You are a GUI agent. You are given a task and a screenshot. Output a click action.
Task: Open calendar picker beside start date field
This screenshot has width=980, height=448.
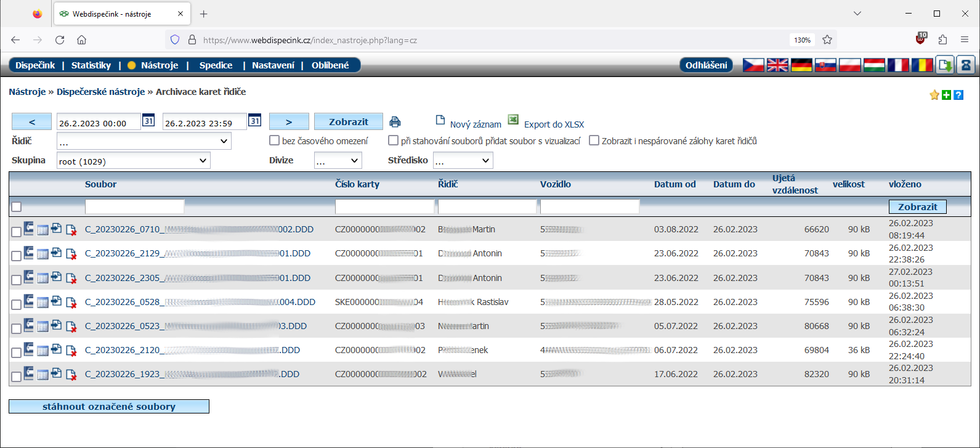(148, 121)
